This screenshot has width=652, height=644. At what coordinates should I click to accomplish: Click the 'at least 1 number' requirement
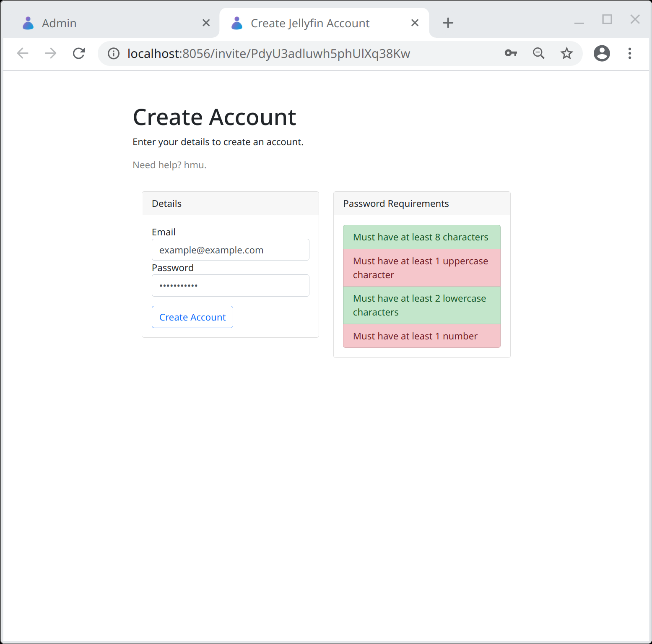click(x=421, y=336)
